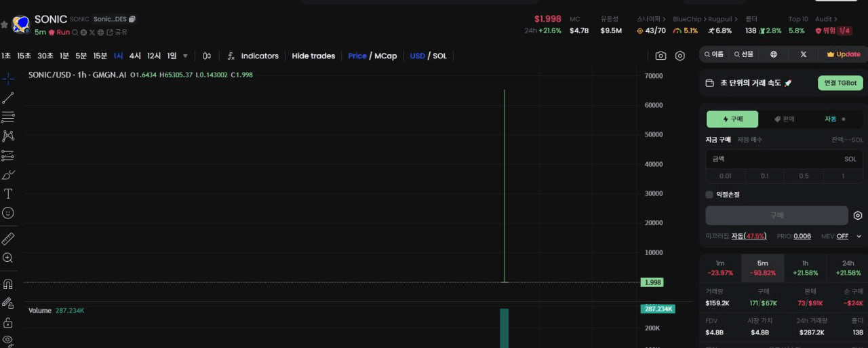868x348 pixels.
Task: Switch to the 구매 buy tab
Action: (x=732, y=119)
